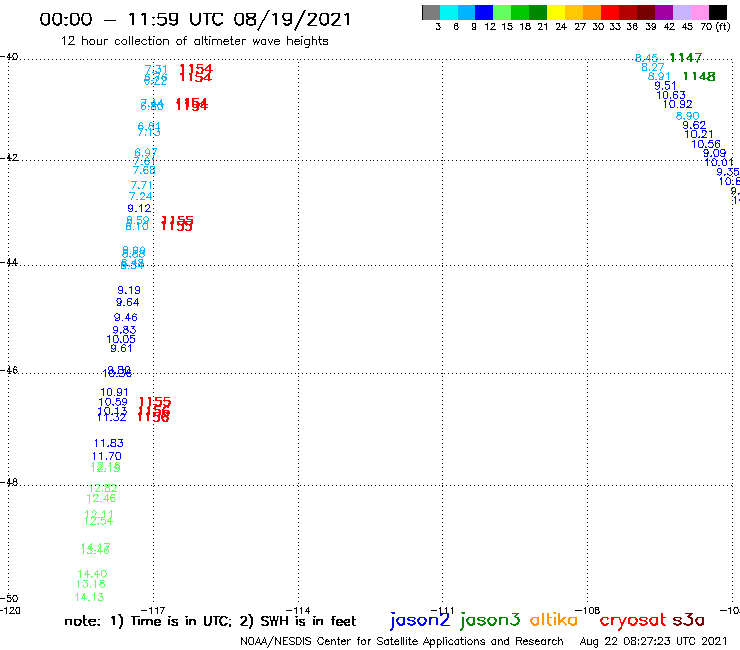Select the -108 longitude axis label
740x650 pixels.
point(588,610)
